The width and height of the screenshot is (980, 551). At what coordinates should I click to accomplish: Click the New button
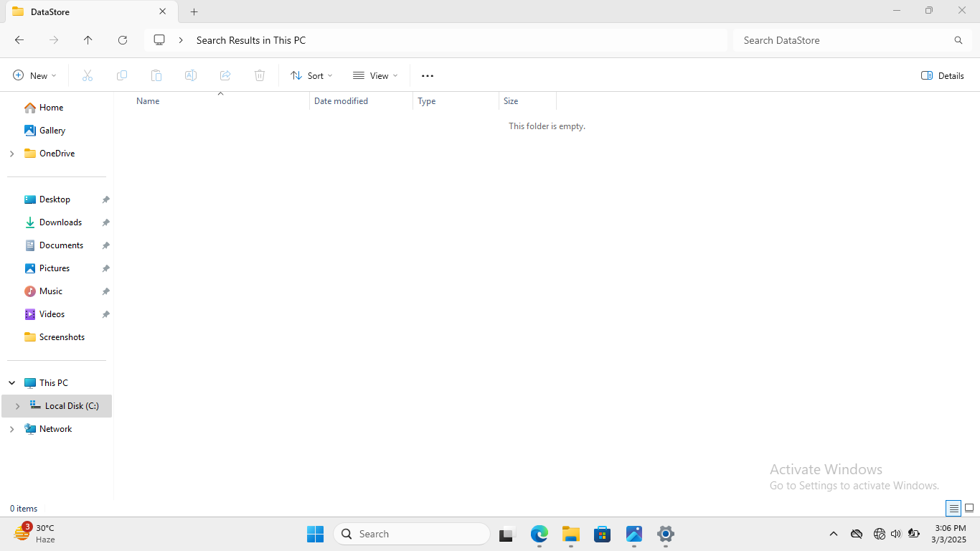tap(34, 75)
